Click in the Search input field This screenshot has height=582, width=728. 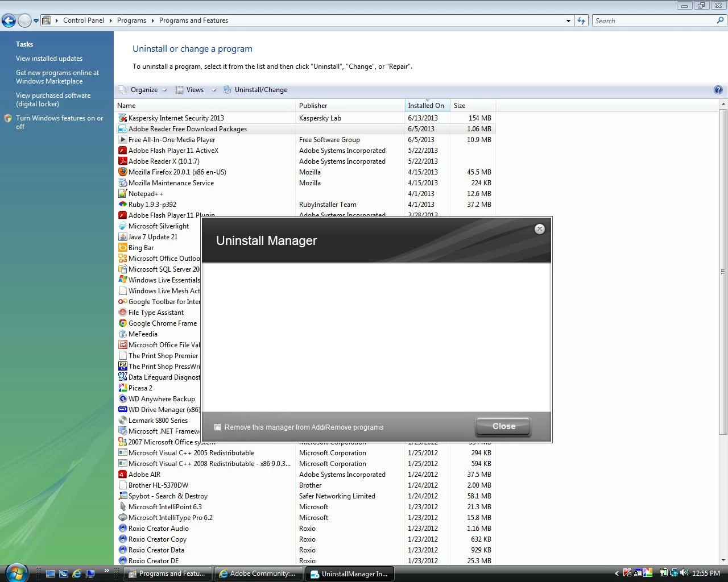point(654,21)
